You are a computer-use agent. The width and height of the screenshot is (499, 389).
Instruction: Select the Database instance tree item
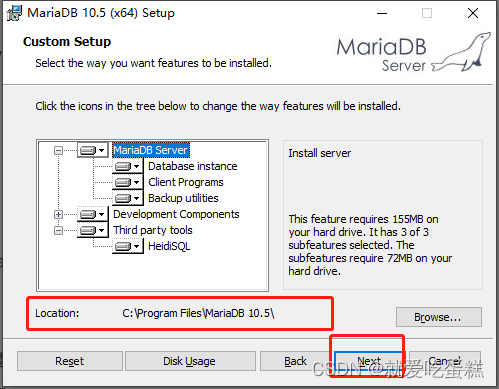(193, 166)
